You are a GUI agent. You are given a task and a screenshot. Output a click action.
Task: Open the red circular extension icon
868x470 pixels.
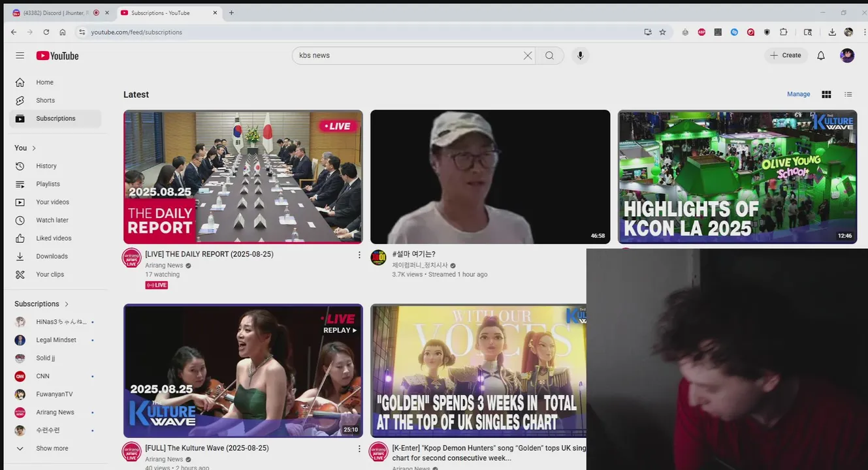(750, 32)
